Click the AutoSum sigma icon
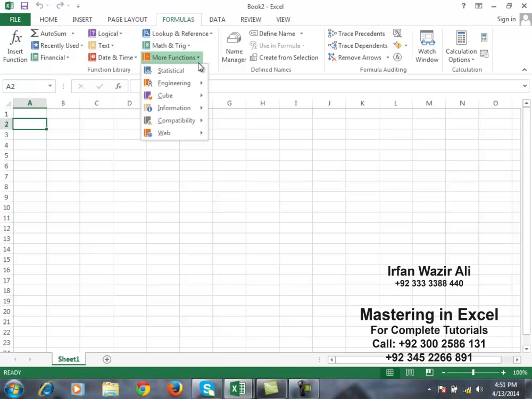Image resolution: width=532 pixels, height=399 pixels. coord(34,33)
